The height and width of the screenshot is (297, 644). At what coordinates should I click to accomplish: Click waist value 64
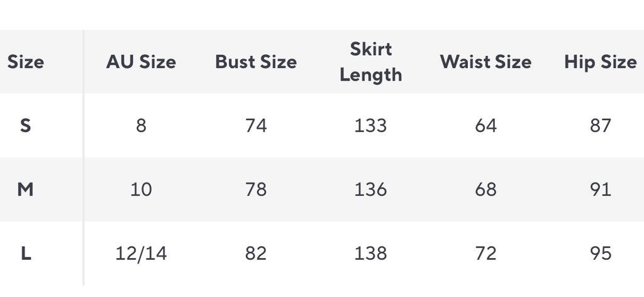(x=486, y=126)
